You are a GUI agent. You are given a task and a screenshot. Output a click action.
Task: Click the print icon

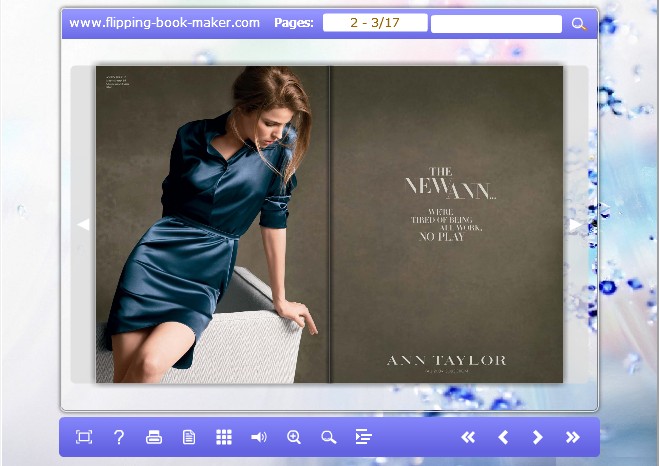[154, 437]
